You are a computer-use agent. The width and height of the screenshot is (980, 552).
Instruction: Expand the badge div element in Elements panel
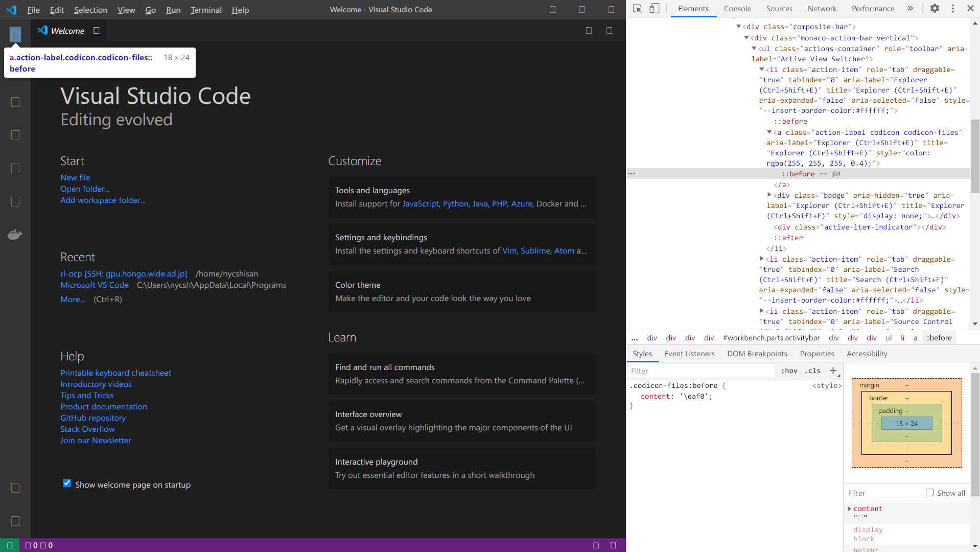[x=769, y=195]
